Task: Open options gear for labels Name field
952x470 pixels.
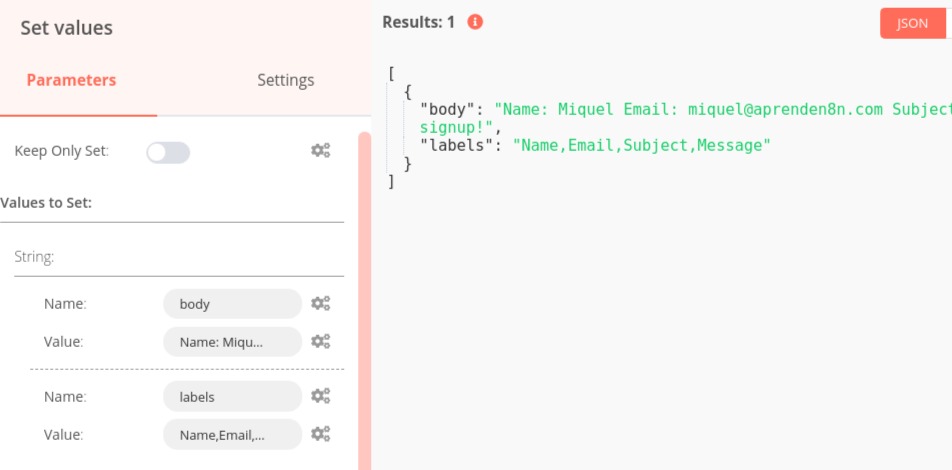Action: tap(320, 396)
